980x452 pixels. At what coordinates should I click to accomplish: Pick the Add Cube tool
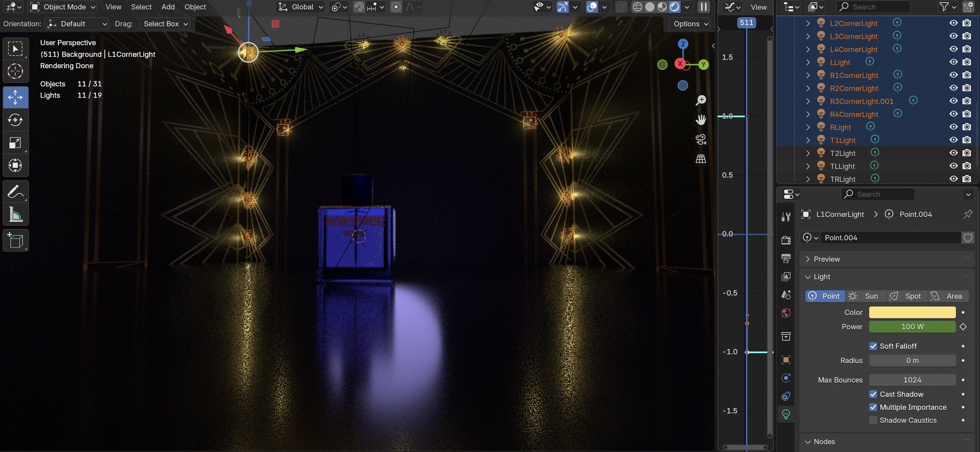(x=15, y=240)
